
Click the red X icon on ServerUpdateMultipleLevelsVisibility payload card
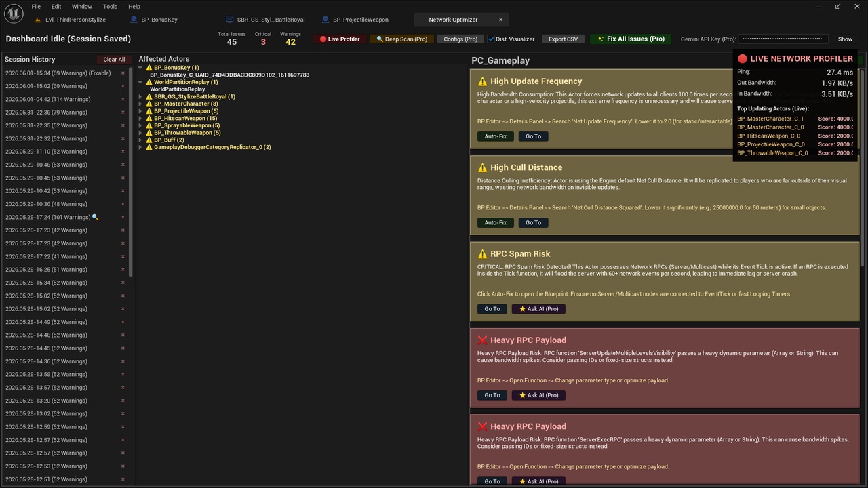[482, 340]
